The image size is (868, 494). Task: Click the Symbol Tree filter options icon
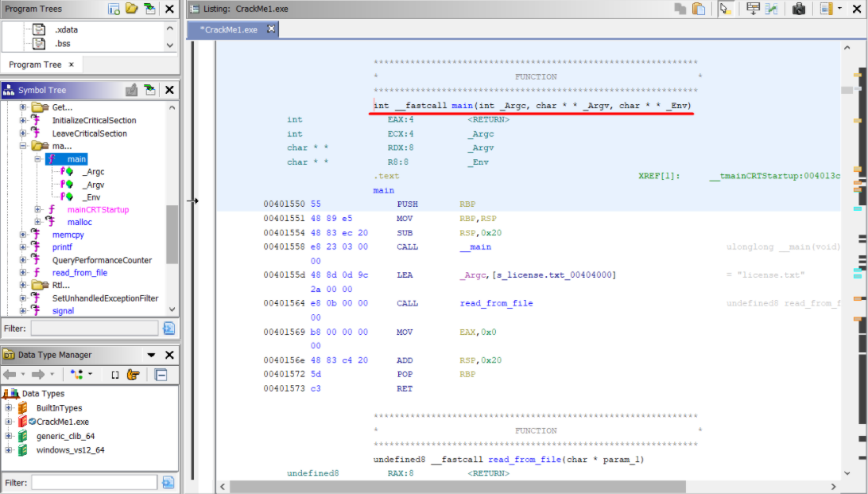tap(169, 328)
